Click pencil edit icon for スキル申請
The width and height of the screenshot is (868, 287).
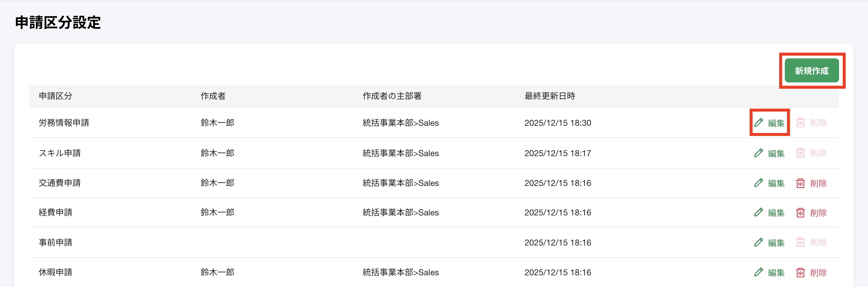point(759,153)
